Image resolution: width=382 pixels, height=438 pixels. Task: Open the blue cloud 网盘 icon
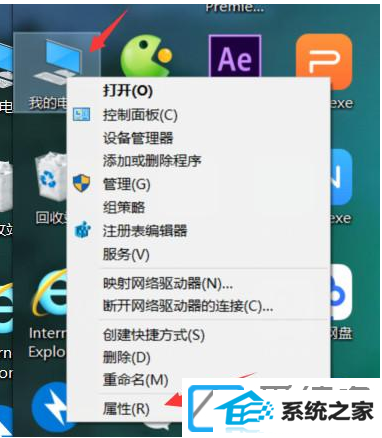(x=341, y=293)
